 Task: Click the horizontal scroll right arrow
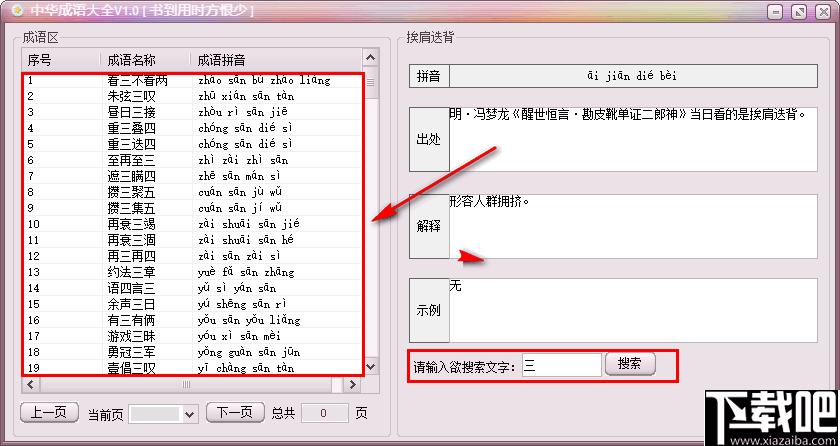352,384
